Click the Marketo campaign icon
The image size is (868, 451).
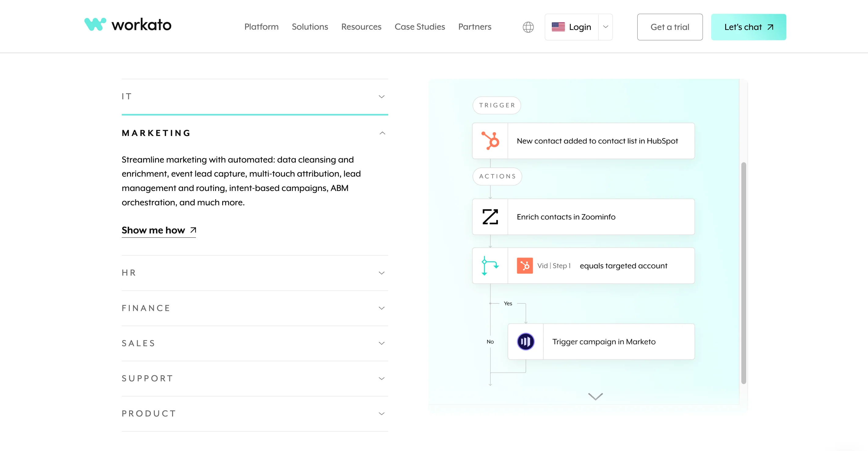(x=525, y=341)
